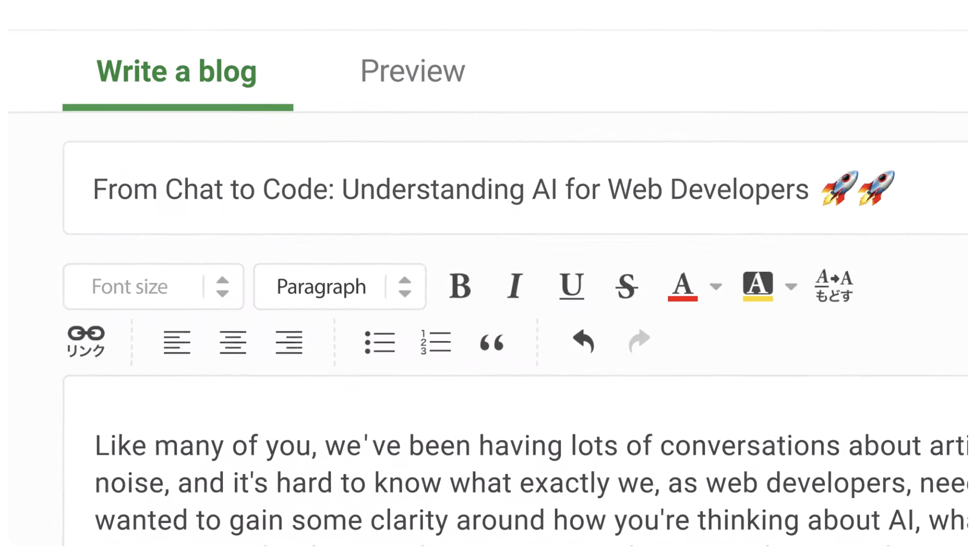Align text to the left
Viewport: 980px width, 557px height.
(x=177, y=342)
